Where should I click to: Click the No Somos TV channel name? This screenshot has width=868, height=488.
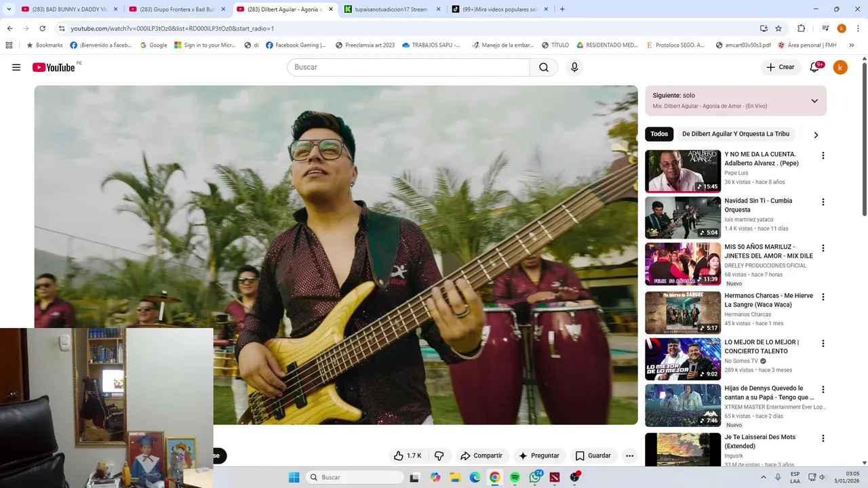point(741,361)
